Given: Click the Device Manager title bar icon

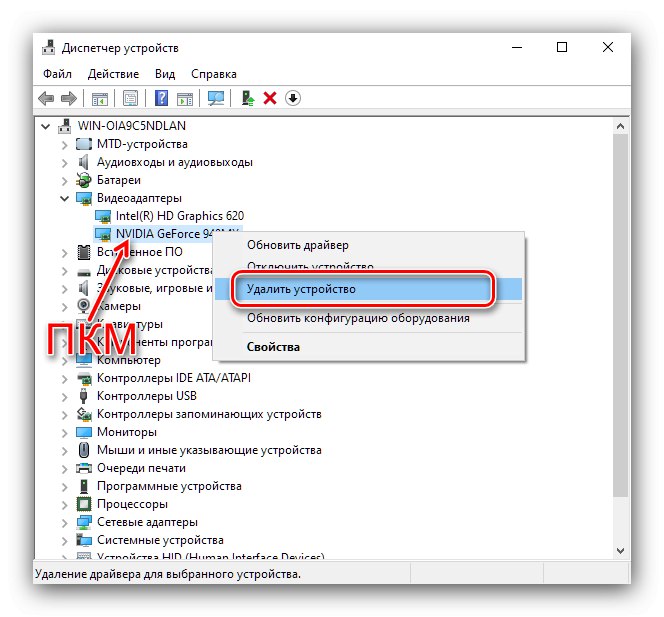Looking at the screenshot, I should tap(48, 47).
